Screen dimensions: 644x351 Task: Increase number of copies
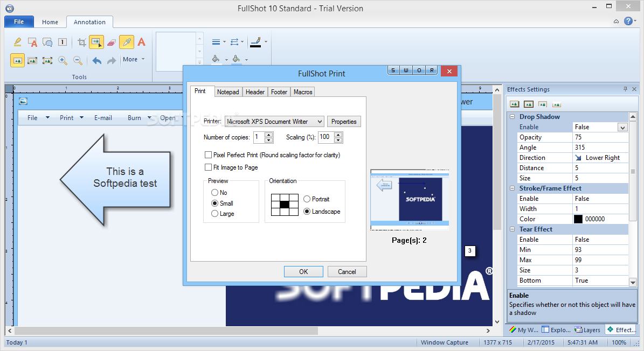point(268,135)
